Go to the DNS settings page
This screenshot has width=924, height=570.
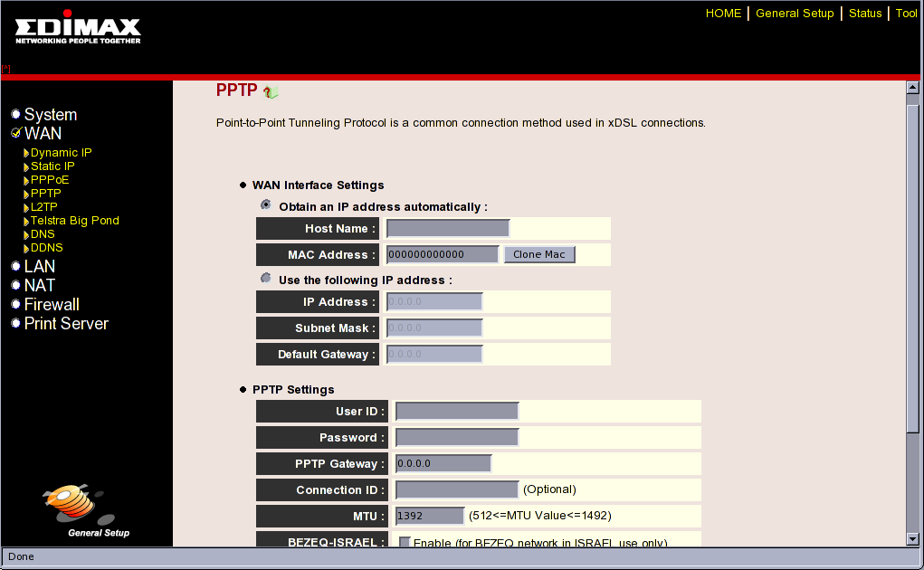(43, 233)
